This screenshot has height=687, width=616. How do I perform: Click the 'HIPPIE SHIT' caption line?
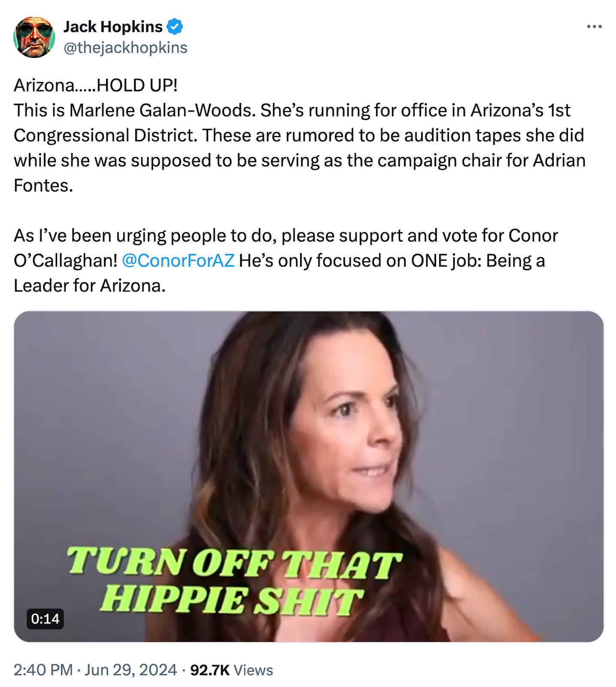tap(232, 599)
